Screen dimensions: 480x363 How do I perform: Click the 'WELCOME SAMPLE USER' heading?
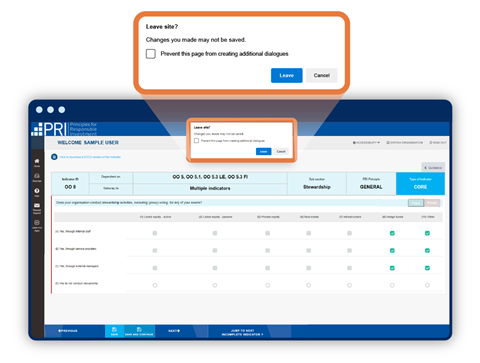[88, 143]
